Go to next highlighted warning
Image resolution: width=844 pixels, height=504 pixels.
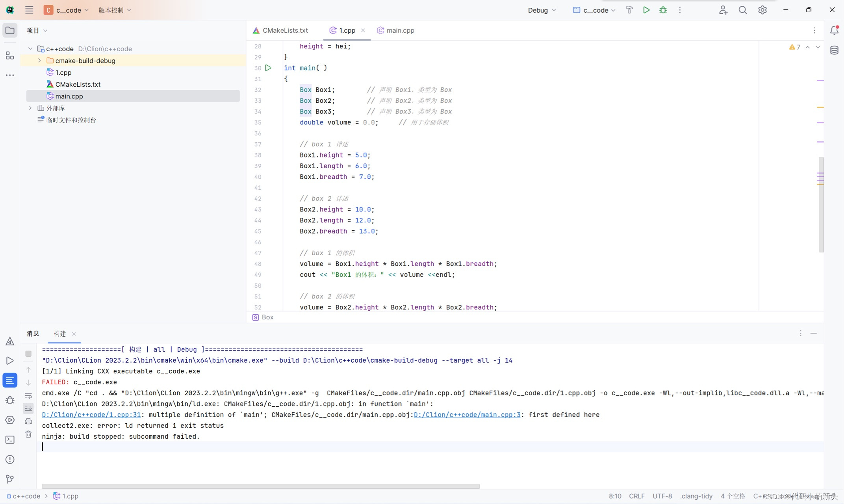[x=818, y=47]
